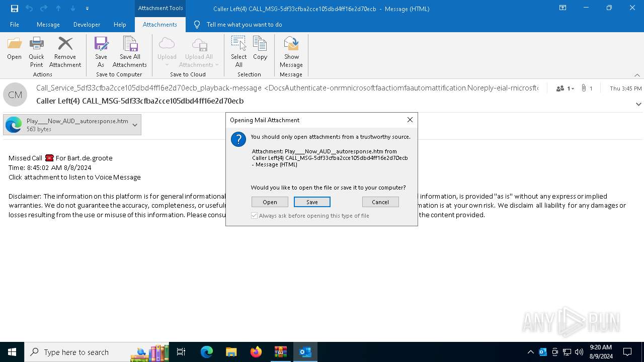Click Time: 8:45:02 AM line

coord(50,167)
